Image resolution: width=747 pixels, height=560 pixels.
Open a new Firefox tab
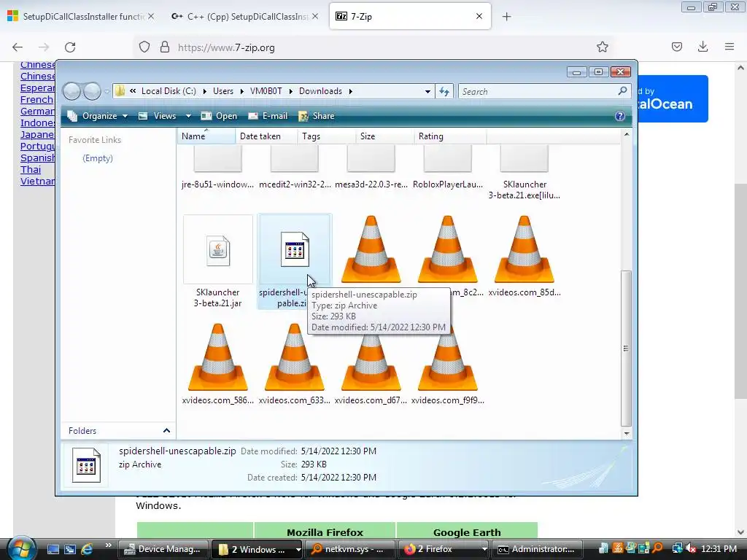(506, 17)
